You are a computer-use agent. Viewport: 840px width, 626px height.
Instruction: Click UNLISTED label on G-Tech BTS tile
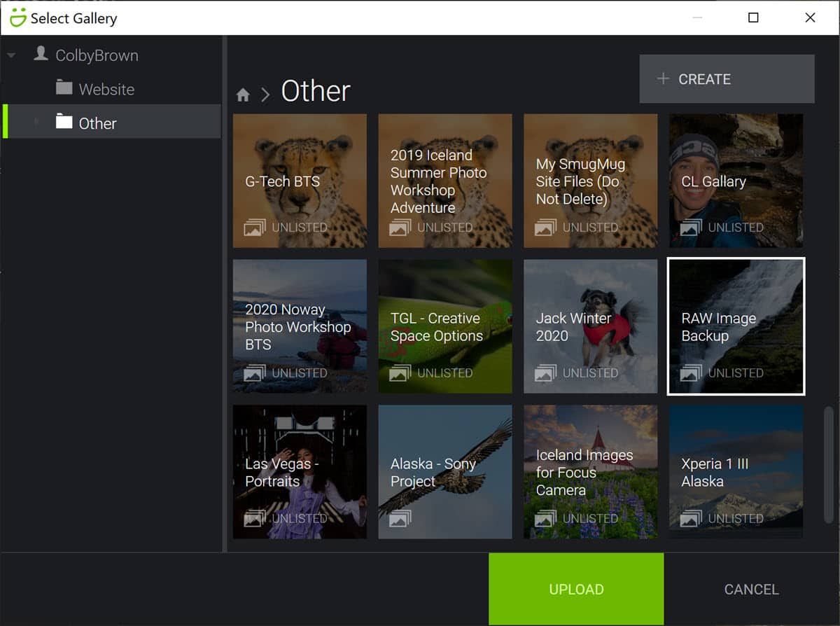[300, 228]
